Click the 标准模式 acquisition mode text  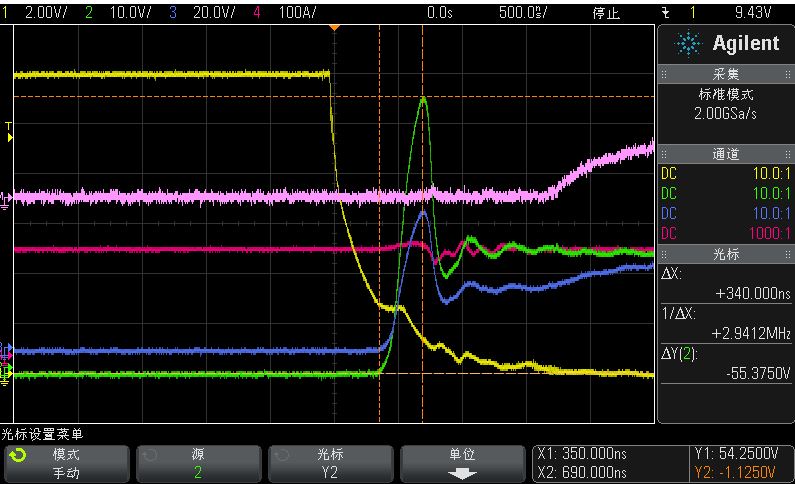[726, 94]
